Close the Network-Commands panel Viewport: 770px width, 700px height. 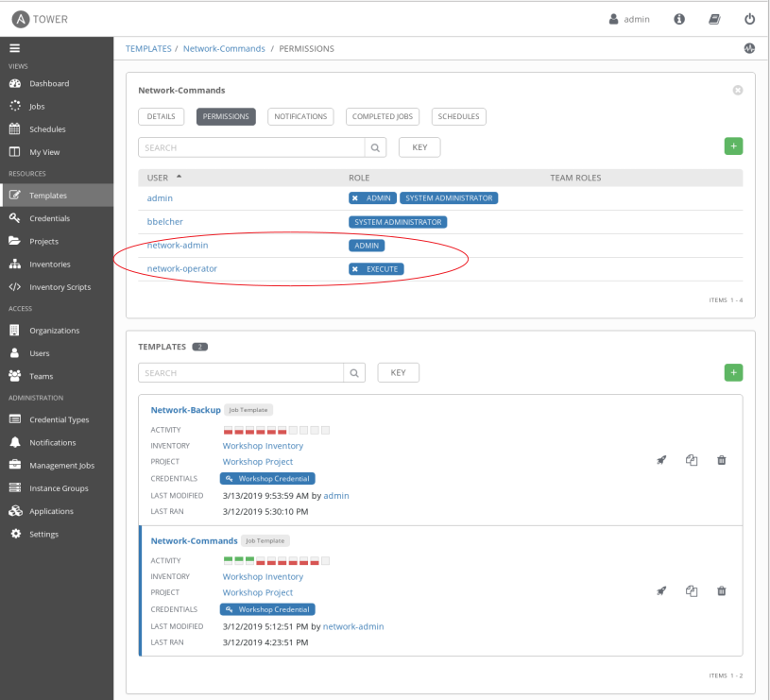[x=738, y=91]
